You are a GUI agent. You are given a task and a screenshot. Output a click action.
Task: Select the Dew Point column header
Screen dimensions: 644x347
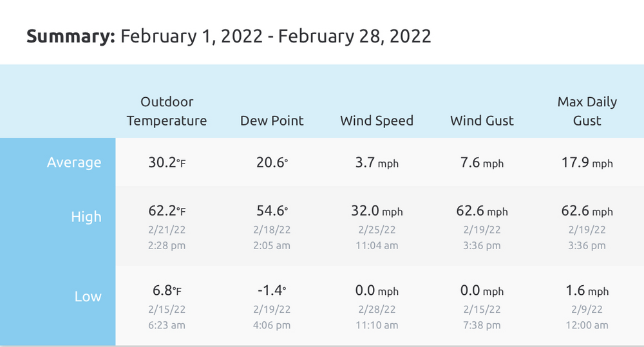272,121
